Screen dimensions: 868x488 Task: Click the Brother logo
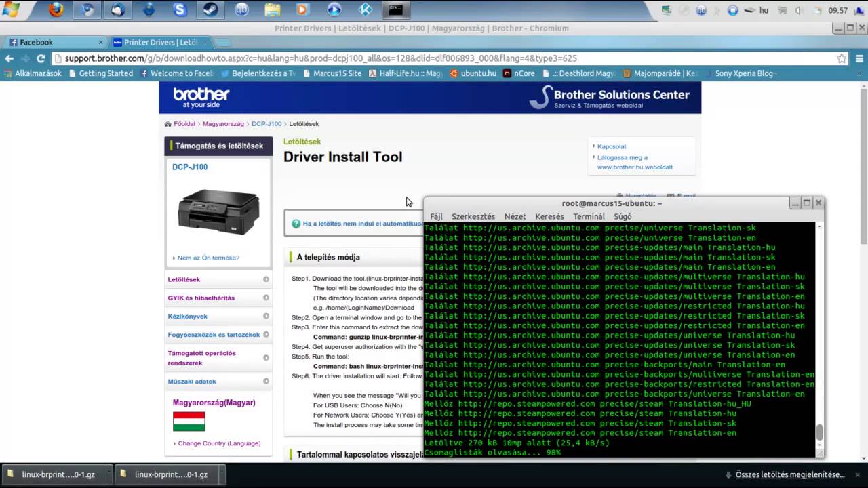(201, 98)
